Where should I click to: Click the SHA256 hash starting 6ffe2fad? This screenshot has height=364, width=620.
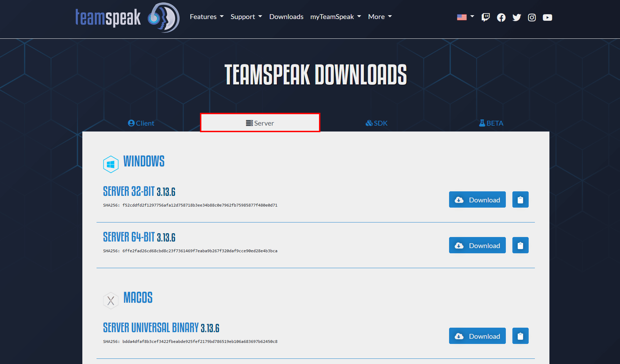point(200,251)
